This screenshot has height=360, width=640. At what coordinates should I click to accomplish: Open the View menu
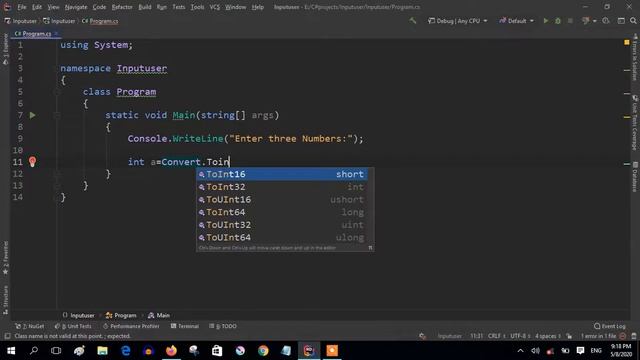pyautogui.click(x=53, y=7)
